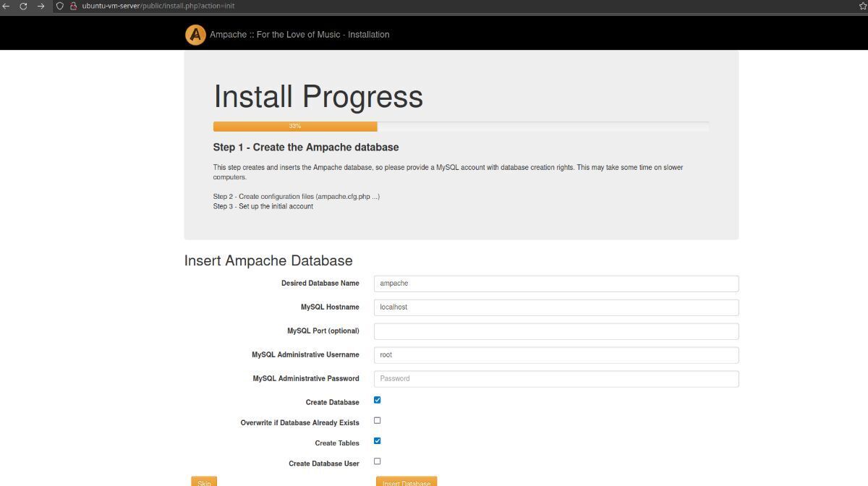This screenshot has height=486, width=868.
Task: Focus the MySQL Hostname field
Action: 556,307
